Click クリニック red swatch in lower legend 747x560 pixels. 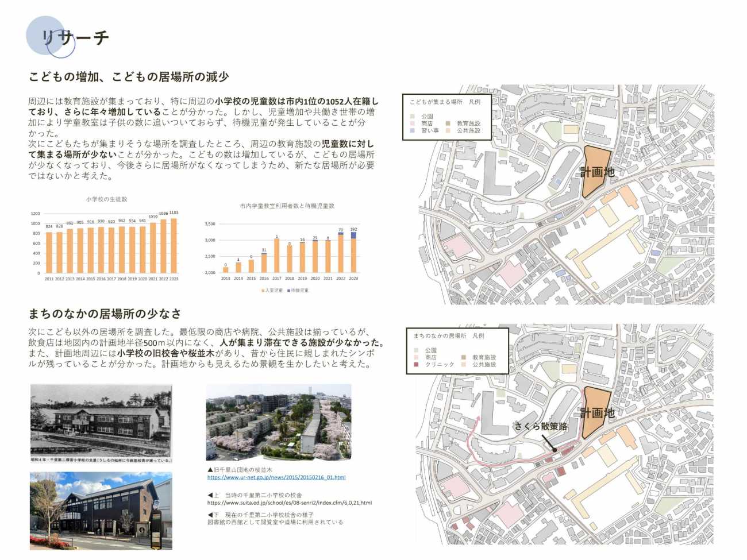[x=416, y=365]
